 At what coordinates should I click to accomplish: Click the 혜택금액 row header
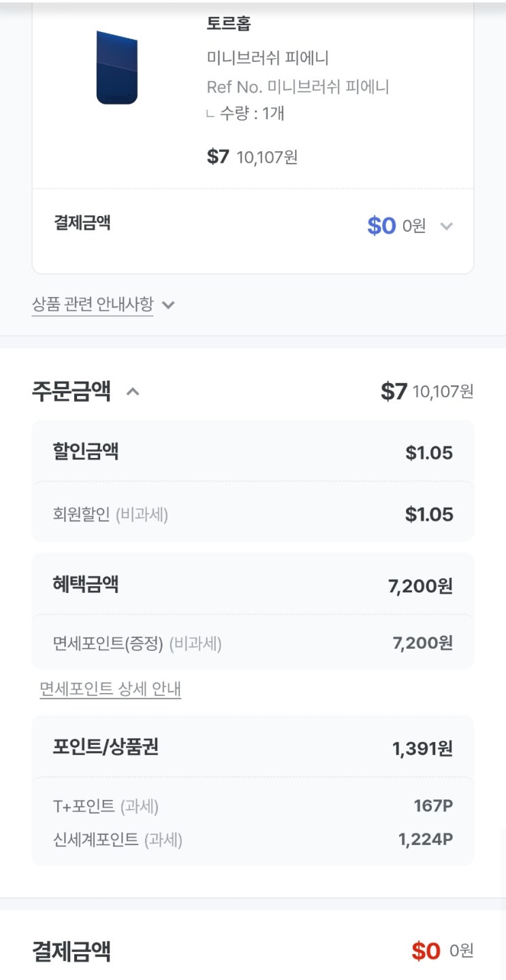click(86, 585)
